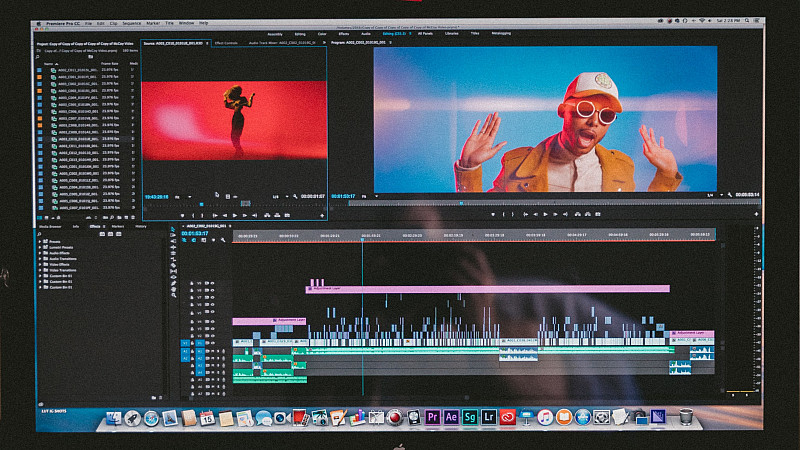Toggle the eye for track V6
This screenshot has width=800, height=450.
click(x=212, y=305)
